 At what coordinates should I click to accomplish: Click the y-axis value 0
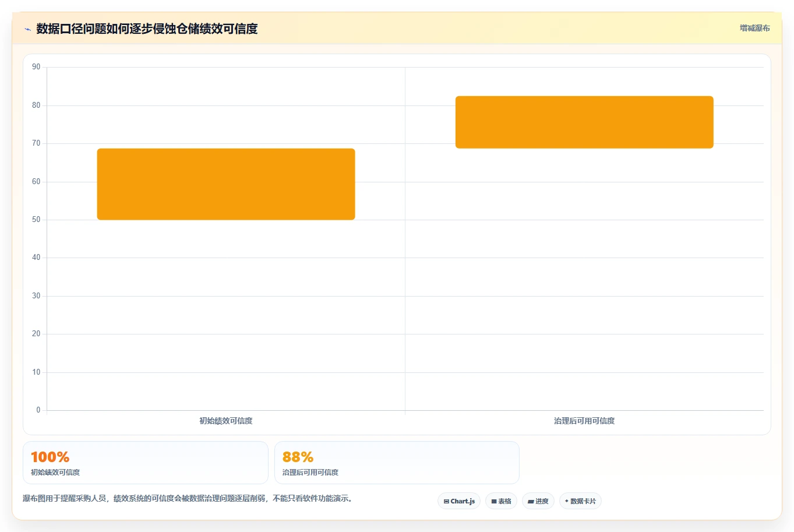[38, 410]
